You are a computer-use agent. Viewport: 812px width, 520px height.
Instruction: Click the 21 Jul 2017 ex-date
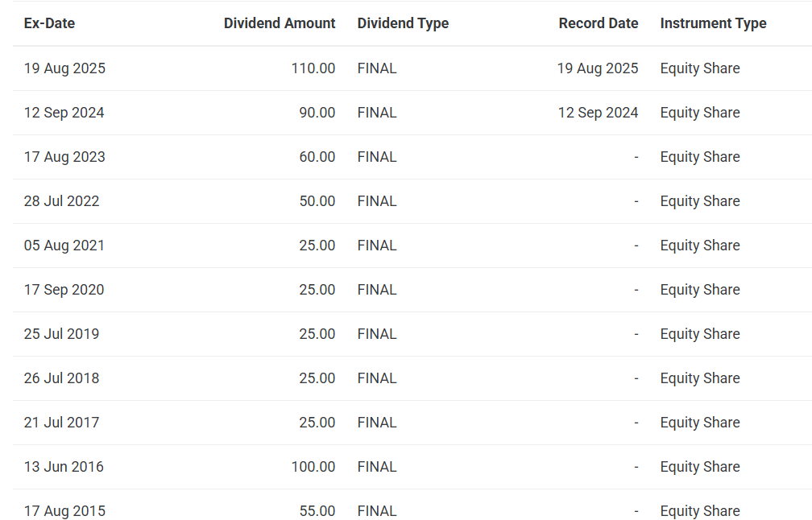[61, 423]
